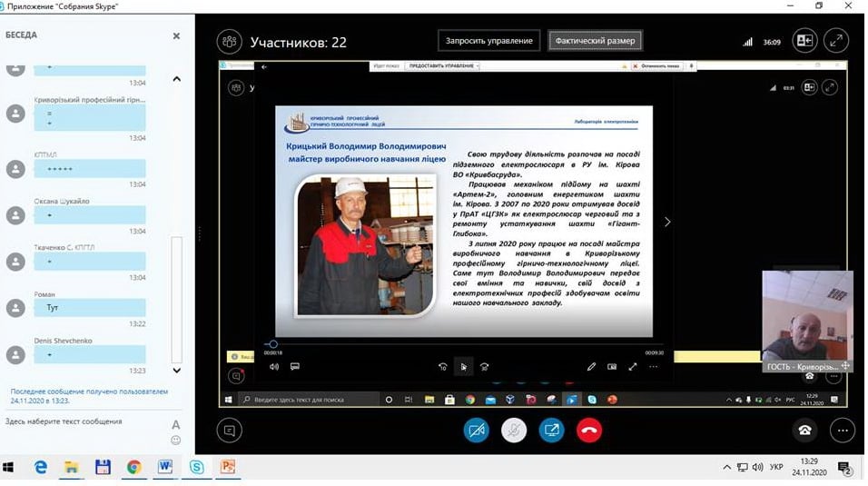The height and width of the screenshot is (486, 868).
Task: Click "Запросить управление" button
Action: coord(489,41)
